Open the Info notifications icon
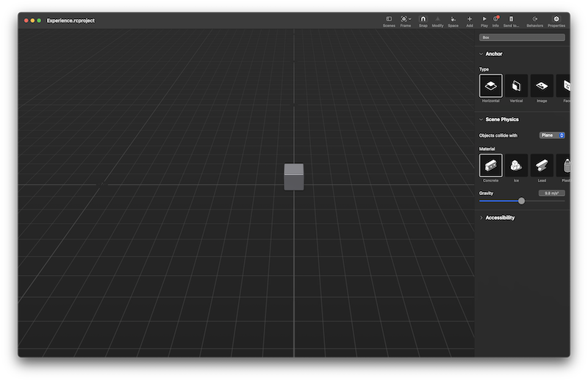Viewport: 588px width, 381px height. (x=495, y=21)
